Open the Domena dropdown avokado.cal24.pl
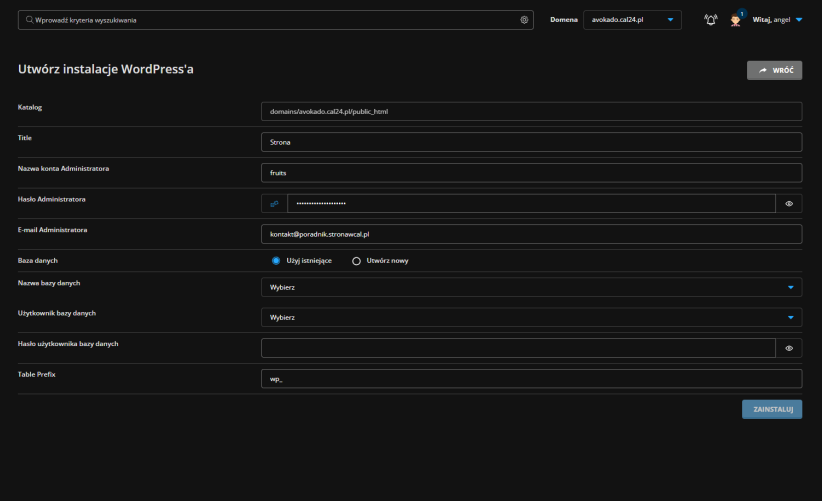This screenshot has height=501, width=822. click(x=632, y=20)
